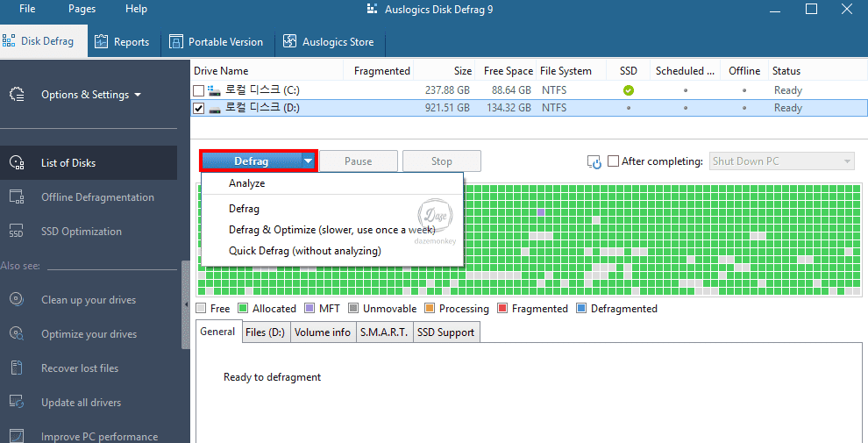Enable the After completing checkbox
Image resolution: width=868 pixels, height=443 pixels.
[614, 161]
